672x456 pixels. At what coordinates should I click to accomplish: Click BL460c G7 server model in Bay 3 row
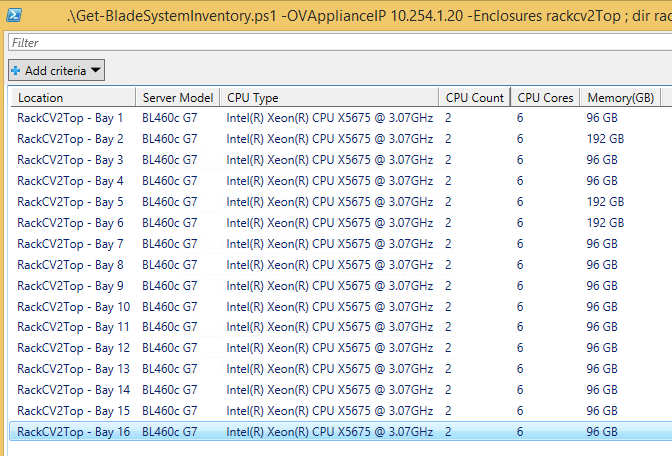pos(170,160)
